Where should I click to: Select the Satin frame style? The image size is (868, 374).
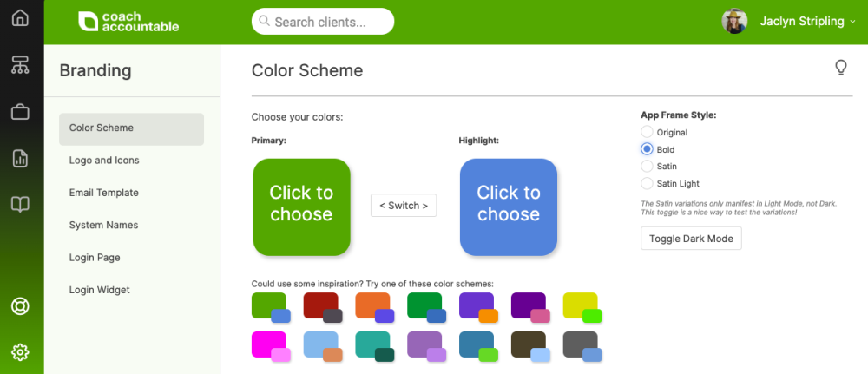[x=647, y=166]
